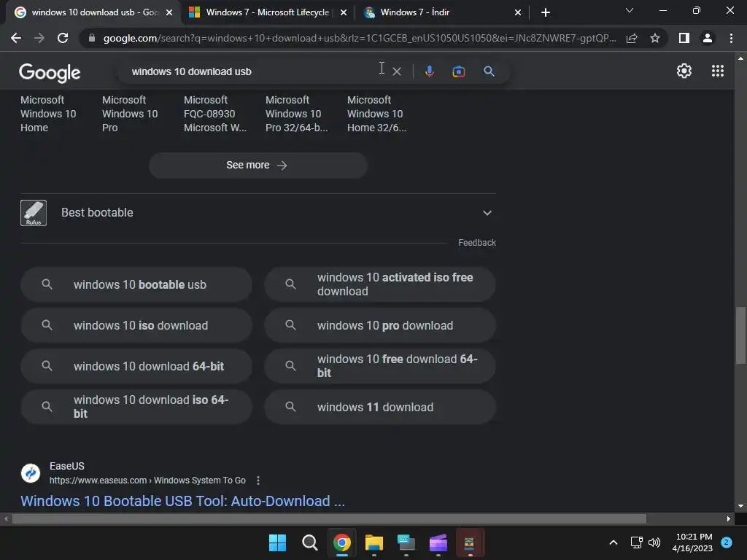Click the horizontal scrollbar thumb

pos(329,518)
